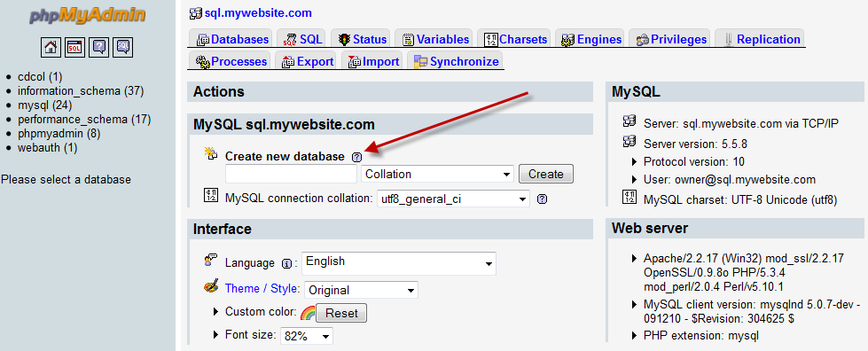Click the help icon beside Create new database
Image resolution: width=868 pixels, height=351 pixels.
[x=356, y=157]
